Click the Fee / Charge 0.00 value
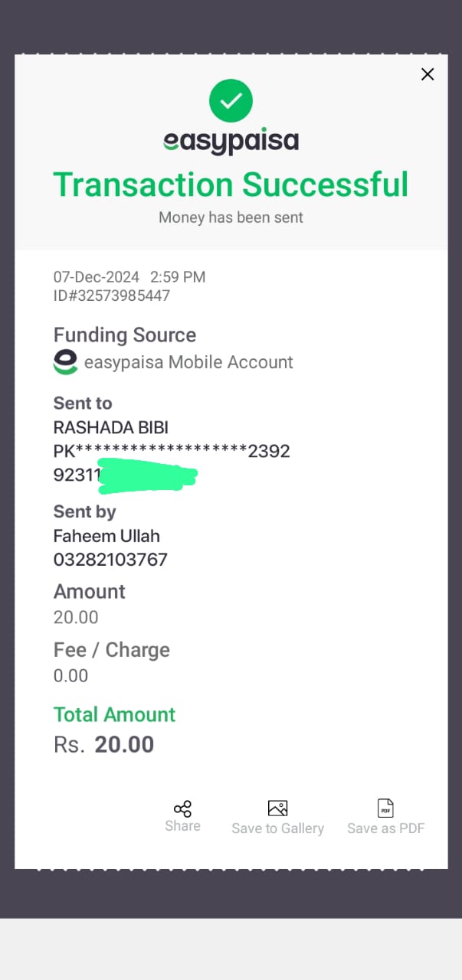The image size is (462, 980). [70, 675]
